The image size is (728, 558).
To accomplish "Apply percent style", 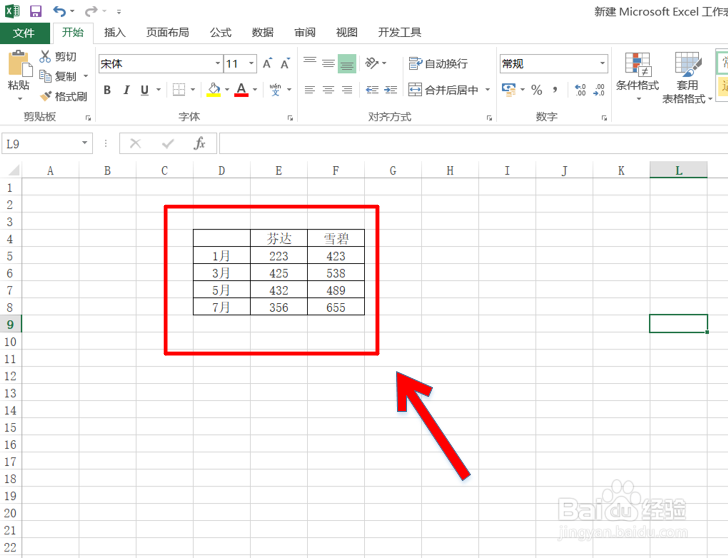I will 537,90.
